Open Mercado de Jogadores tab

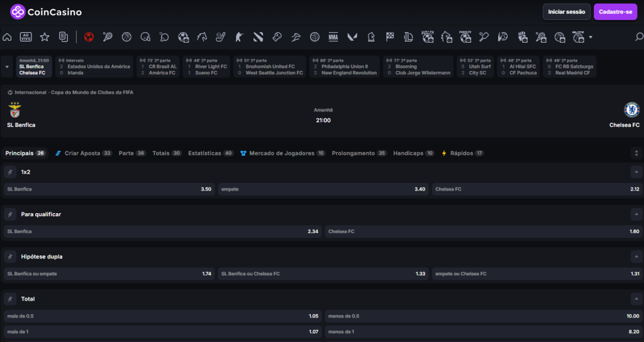(282, 153)
